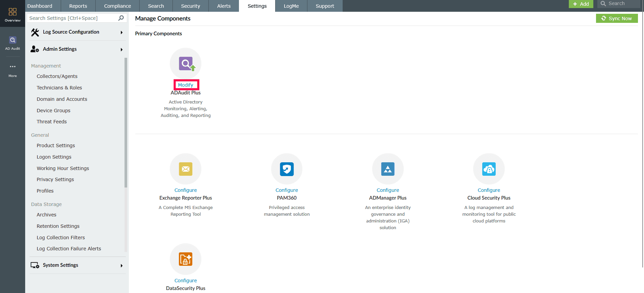The width and height of the screenshot is (644, 293).
Task: Click the ADManager Plus component name
Action: pyautogui.click(x=388, y=198)
